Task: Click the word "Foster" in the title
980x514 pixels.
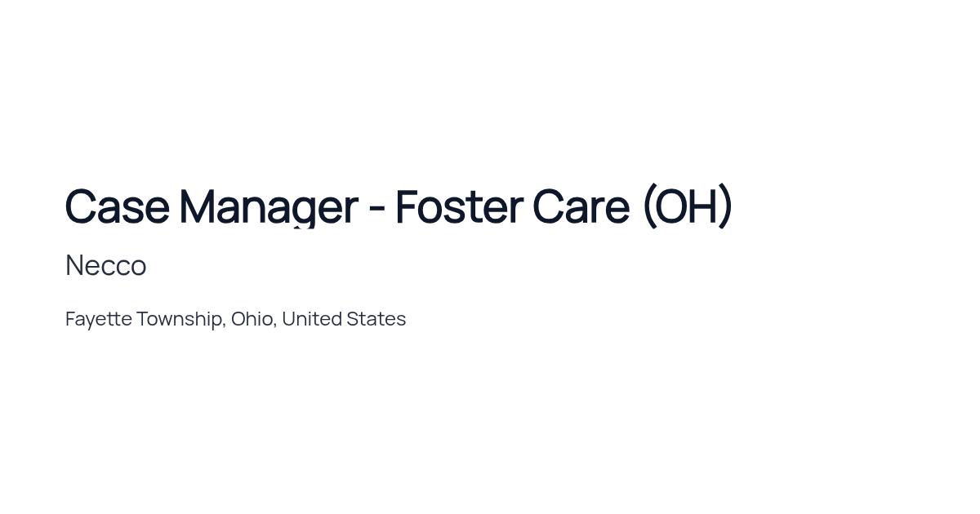Action: [458, 206]
